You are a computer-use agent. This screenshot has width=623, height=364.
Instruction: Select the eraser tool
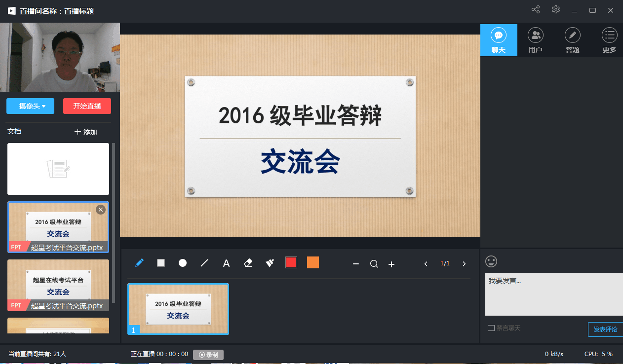(x=248, y=263)
